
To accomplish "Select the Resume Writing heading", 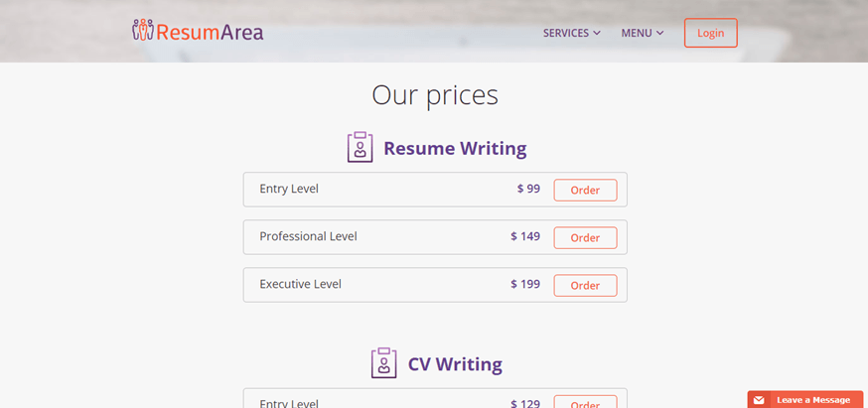I will [x=455, y=148].
